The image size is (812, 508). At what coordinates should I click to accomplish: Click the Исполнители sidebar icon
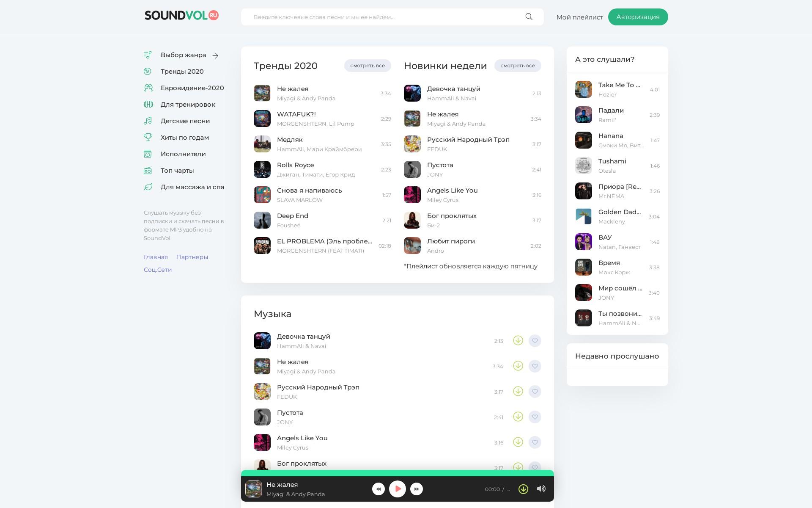pyautogui.click(x=148, y=154)
